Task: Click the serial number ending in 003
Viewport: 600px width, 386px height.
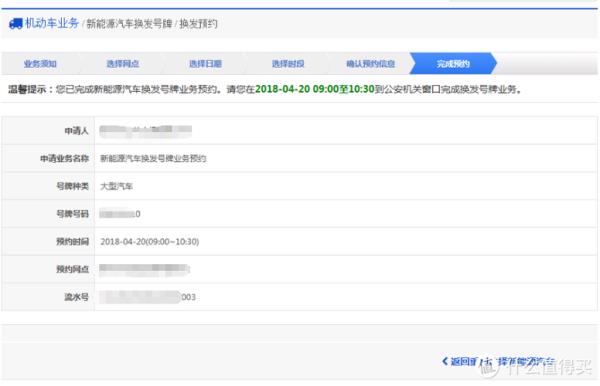Action: click(x=148, y=297)
